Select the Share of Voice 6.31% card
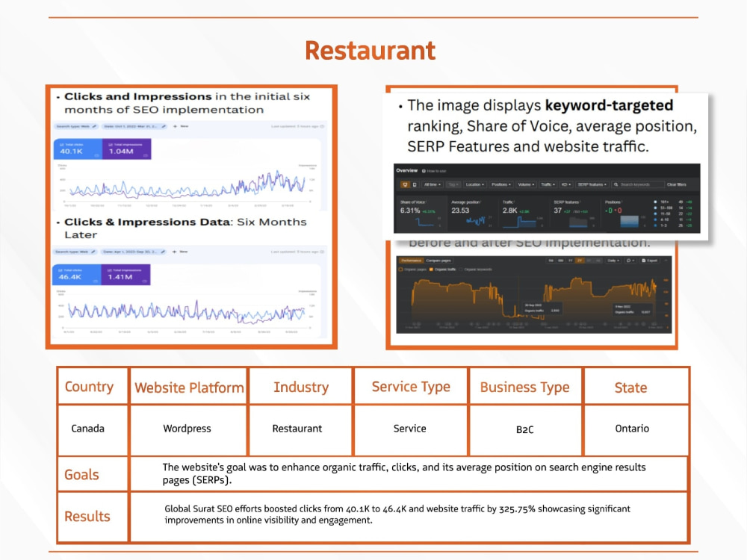Screen dimensions: 747x560 pyautogui.click(x=421, y=214)
